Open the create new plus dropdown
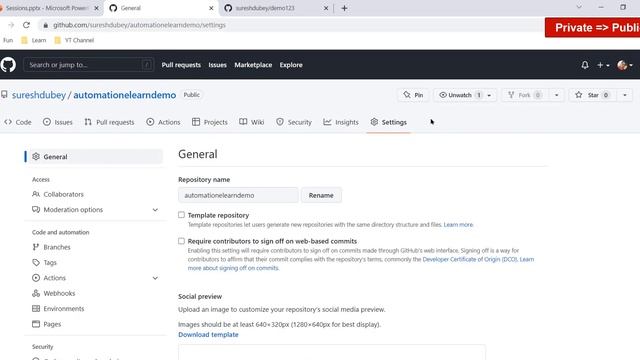This screenshot has height=360, width=640. click(603, 65)
